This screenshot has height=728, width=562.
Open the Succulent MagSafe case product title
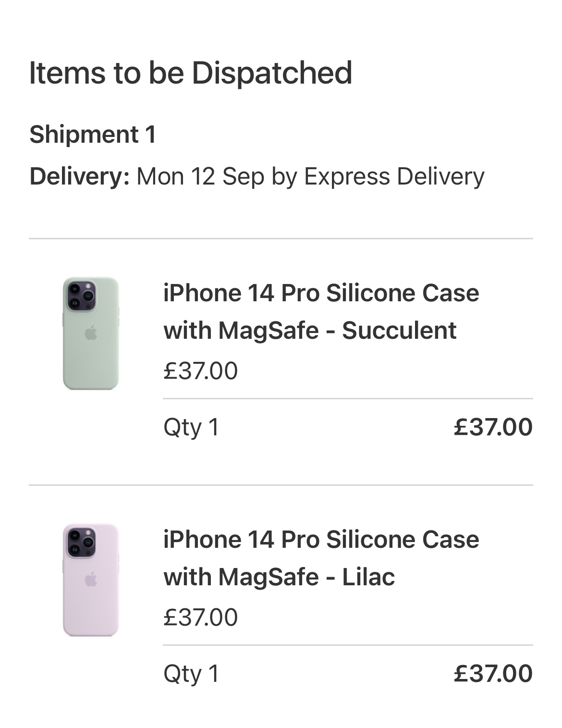coord(321,311)
